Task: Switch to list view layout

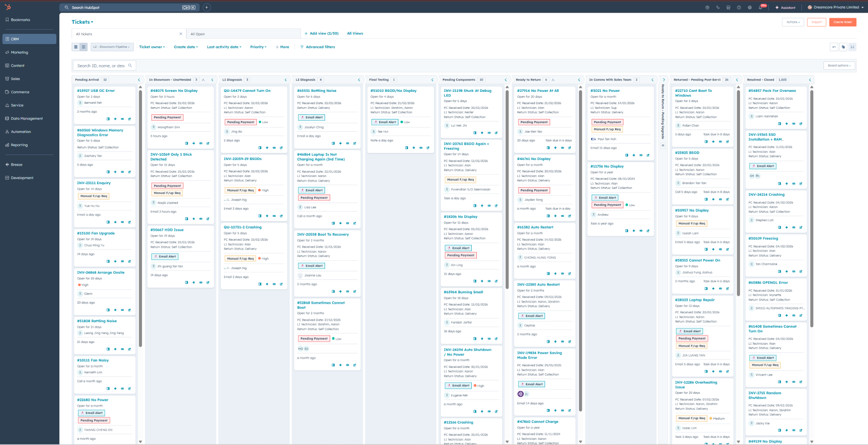Action: click(x=76, y=47)
